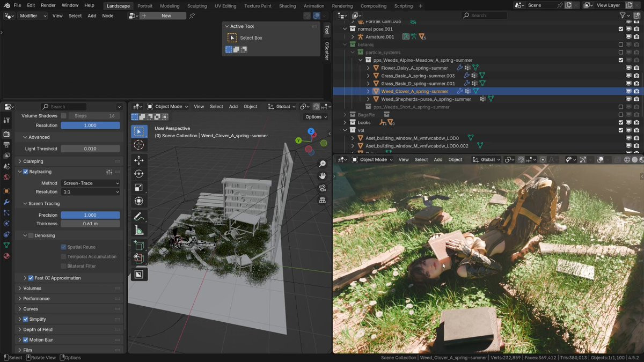Expand Flower_Daisy_A_spring-summer in outliner
This screenshot has height=362, width=644.
[x=368, y=68]
